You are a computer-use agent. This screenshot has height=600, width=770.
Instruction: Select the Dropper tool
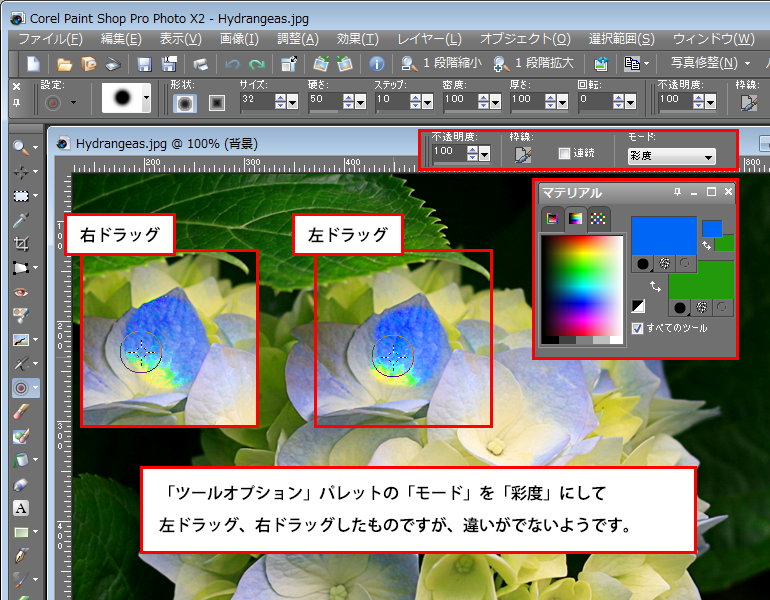click(x=21, y=220)
